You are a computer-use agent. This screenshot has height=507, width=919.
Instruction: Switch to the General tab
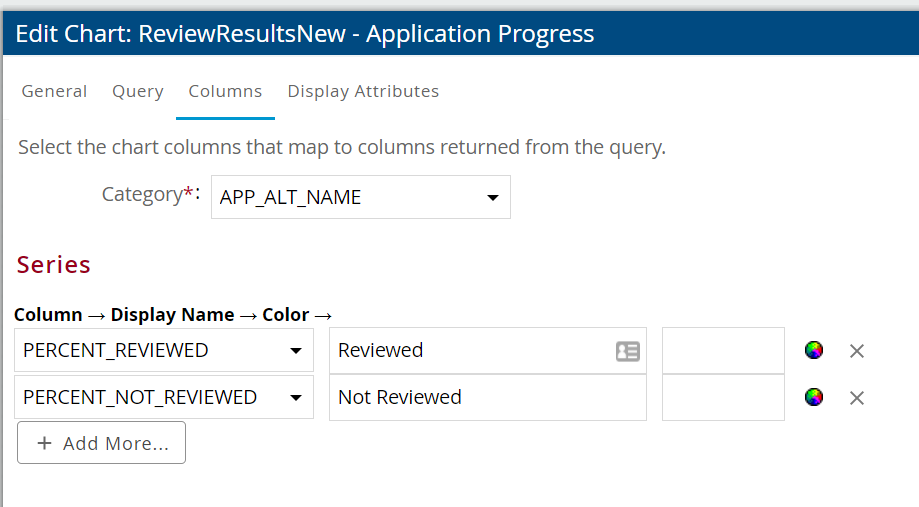pyautogui.click(x=54, y=91)
